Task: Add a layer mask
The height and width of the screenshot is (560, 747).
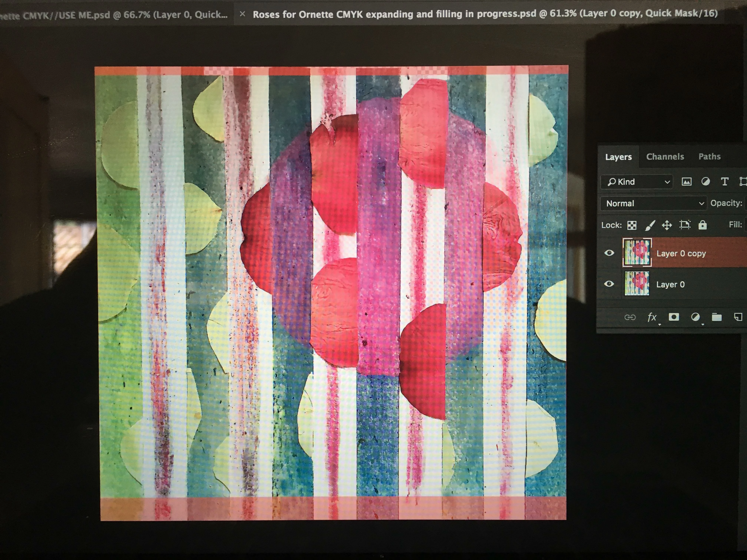Action: point(674,317)
